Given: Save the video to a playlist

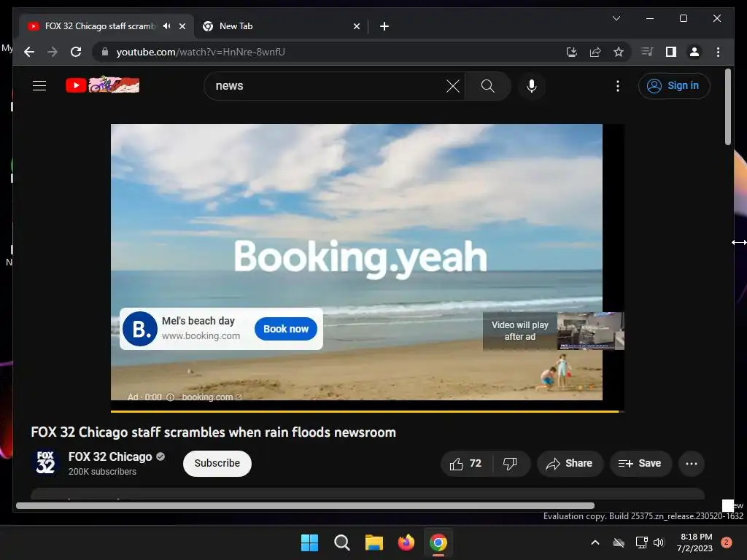Looking at the screenshot, I should [x=640, y=464].
